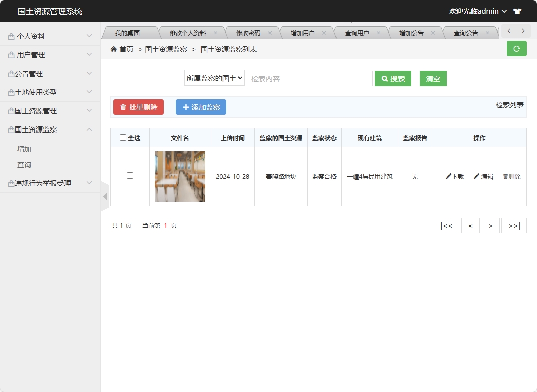Click the trash icon on 批量删除 button

(124, 107)
